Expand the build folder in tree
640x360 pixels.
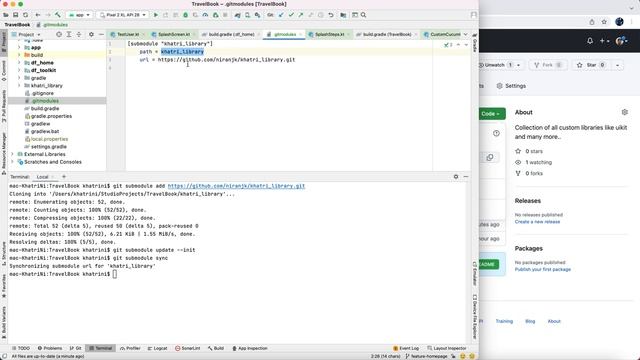pos(19,55)
